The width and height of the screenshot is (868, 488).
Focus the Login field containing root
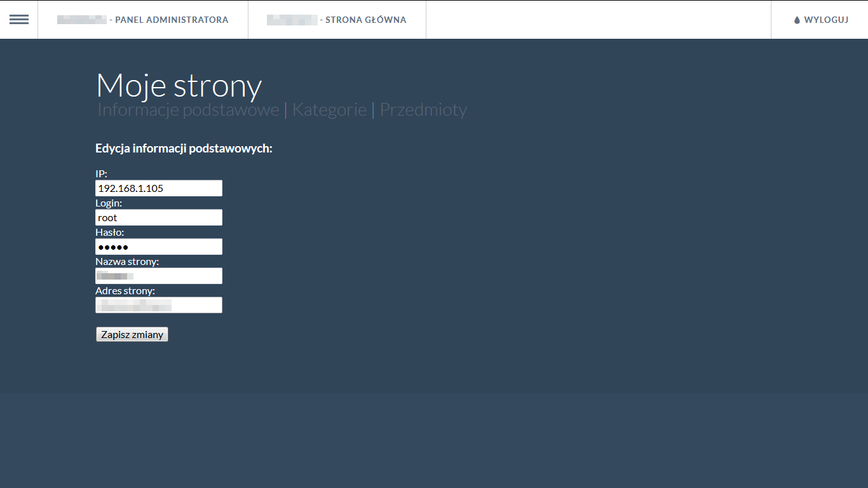click(159, 217)
